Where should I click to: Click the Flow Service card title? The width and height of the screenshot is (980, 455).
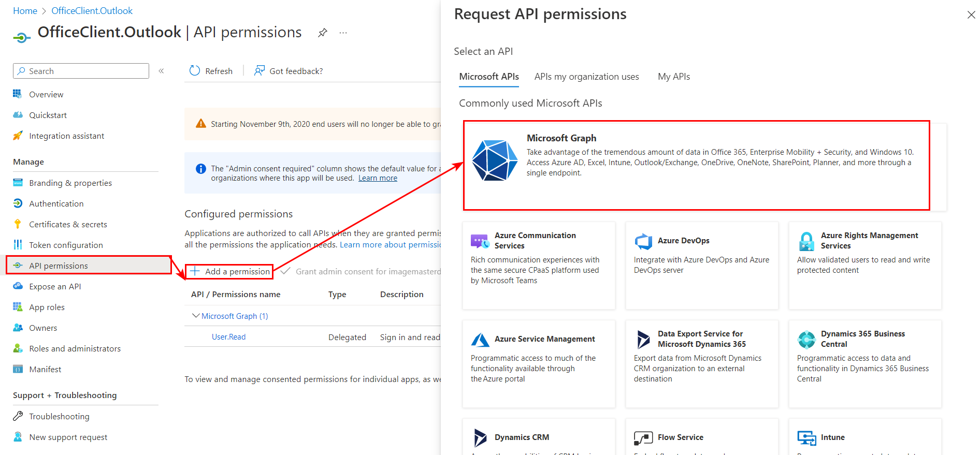click(681, 437)
